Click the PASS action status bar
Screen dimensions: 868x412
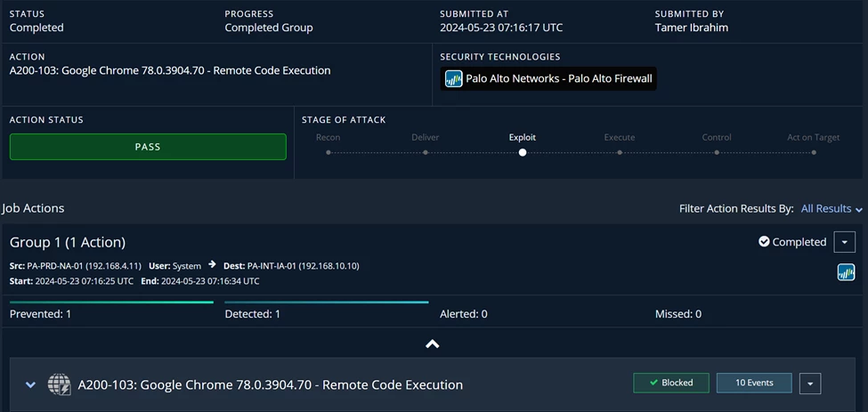pyautogui.click(x=148, y=147)
